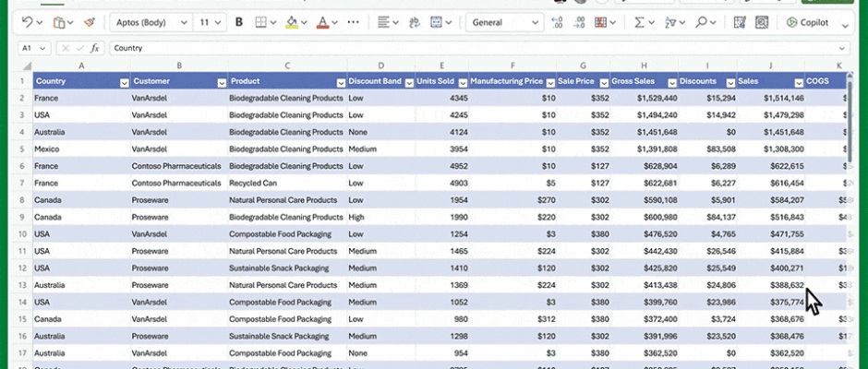Open the Sales column filter dropdown
The width and height of the screenshot is (868, 369).
point(799,83)
